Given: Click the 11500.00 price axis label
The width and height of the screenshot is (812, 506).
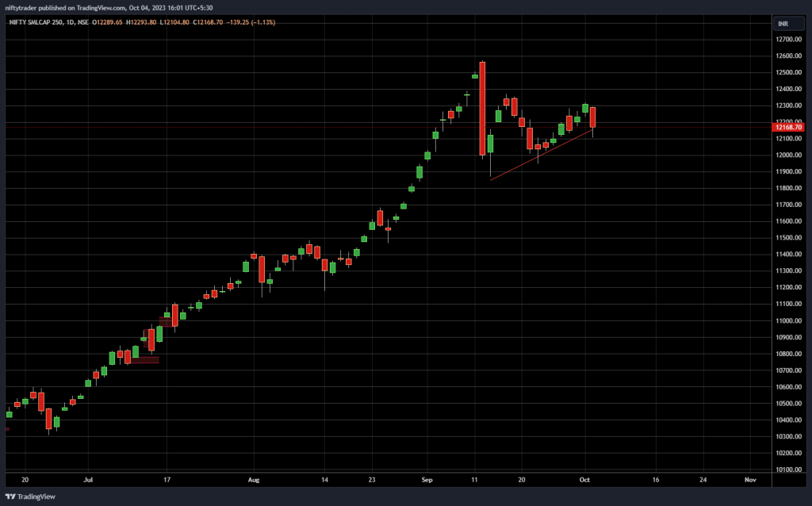Looking at the screenshot, I should (x=789, y=238).
